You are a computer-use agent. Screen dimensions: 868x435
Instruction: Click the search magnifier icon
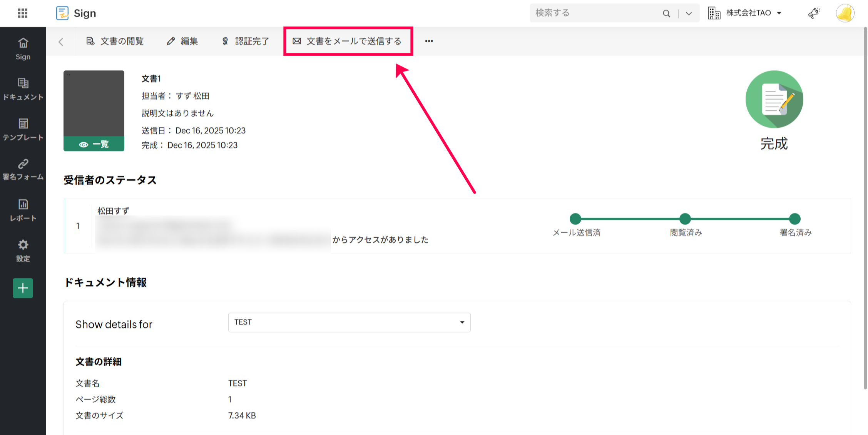[666, 13]
